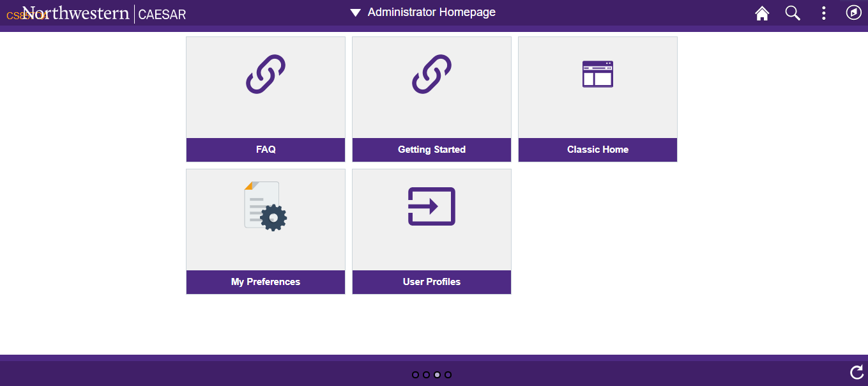Open Classic Home via its browser-window icon
The width and height of the screenshot is (868, 386).
[597, 74]
